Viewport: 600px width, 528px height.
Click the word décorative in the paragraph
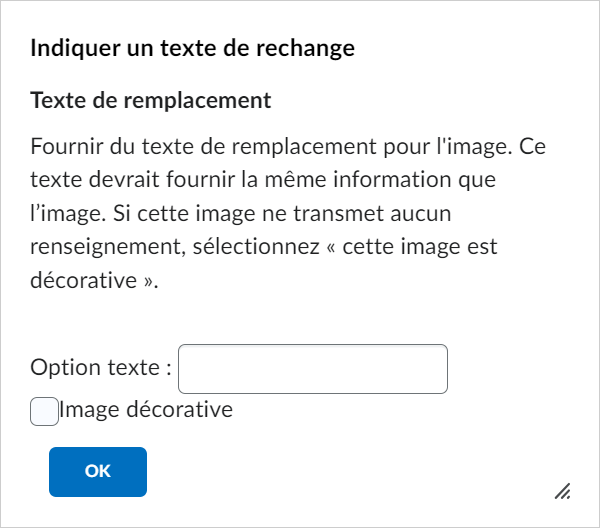click(83, 280)
